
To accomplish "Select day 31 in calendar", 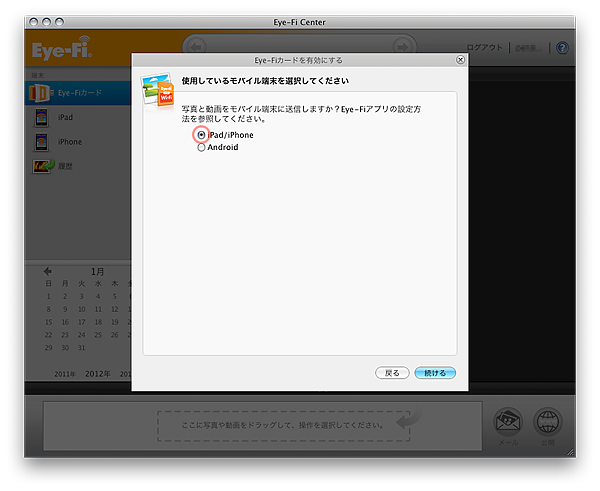I will click(82, 348).
